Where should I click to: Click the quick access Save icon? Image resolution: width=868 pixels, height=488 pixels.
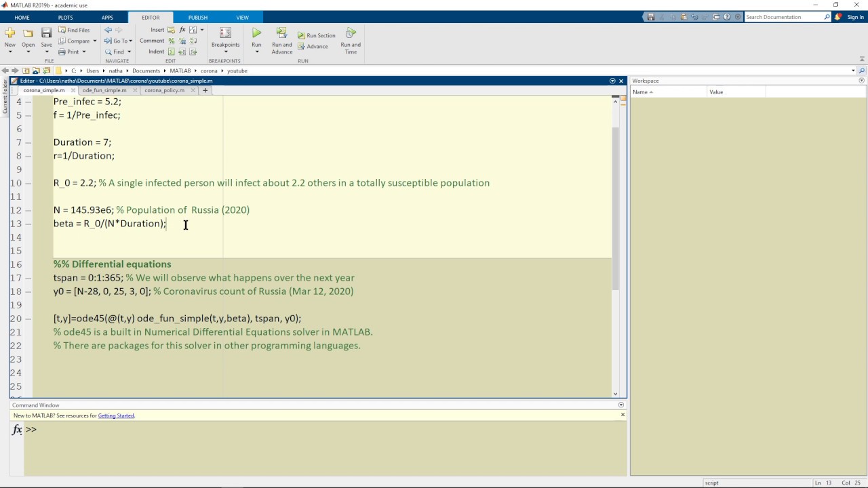[651, 17]
